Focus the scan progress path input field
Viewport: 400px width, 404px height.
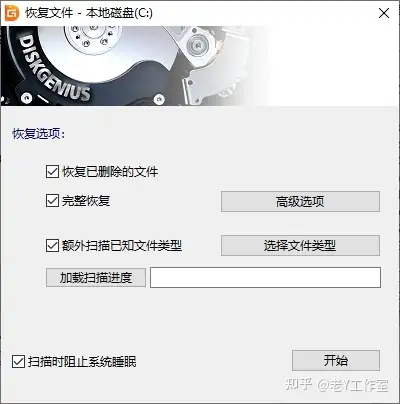tap(265, 277)
